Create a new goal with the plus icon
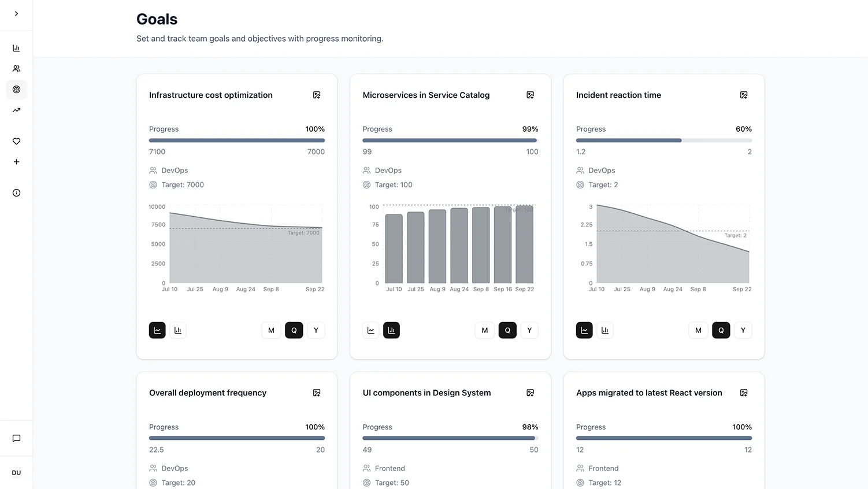The height and width of the screenshot is (489, 868). coord(16,162)
